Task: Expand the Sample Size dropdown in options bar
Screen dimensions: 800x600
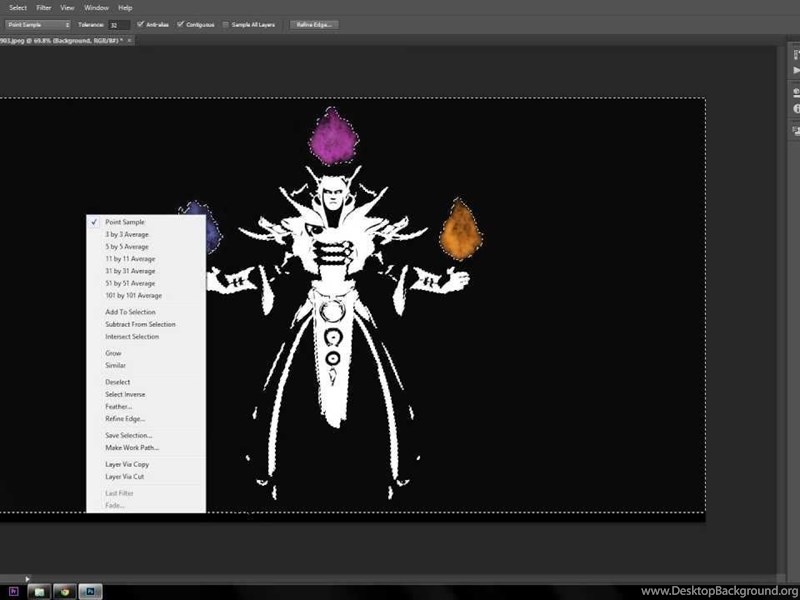Action: pos(38,24)
